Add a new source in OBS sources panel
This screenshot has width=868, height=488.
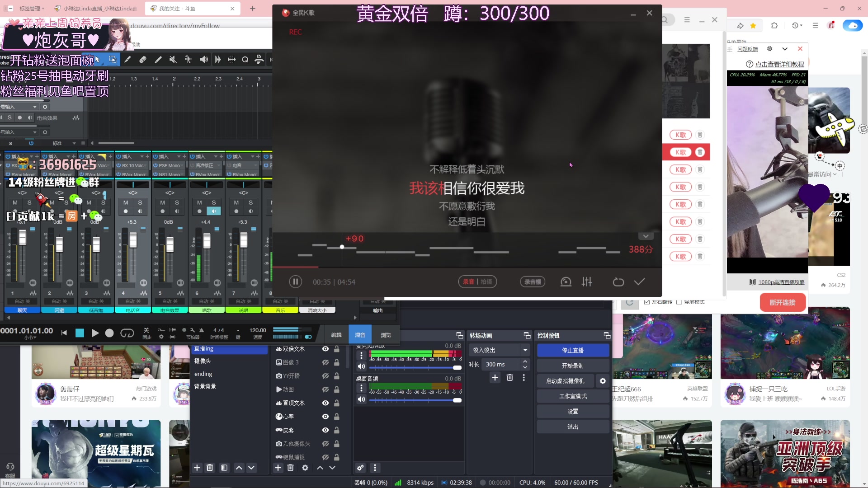click(278, 468)
